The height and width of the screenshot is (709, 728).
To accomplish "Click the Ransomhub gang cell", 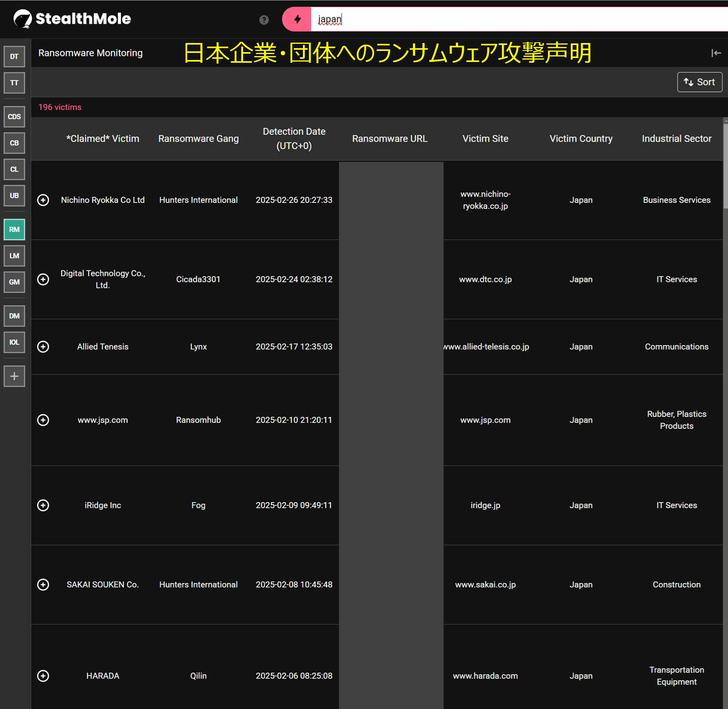I will (198, 420).
